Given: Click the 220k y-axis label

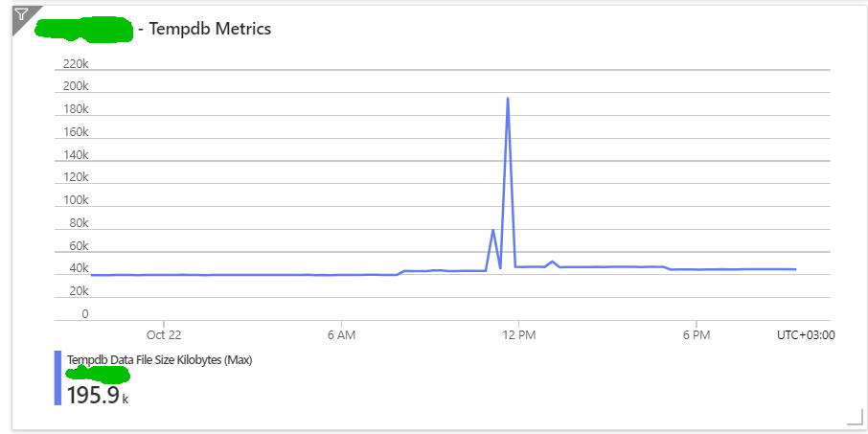Looking at the screenshot, I should (x=75, y=63).
